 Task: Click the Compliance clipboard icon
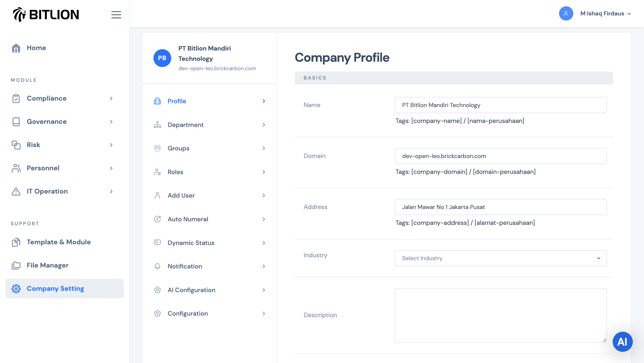coord(16,98)
